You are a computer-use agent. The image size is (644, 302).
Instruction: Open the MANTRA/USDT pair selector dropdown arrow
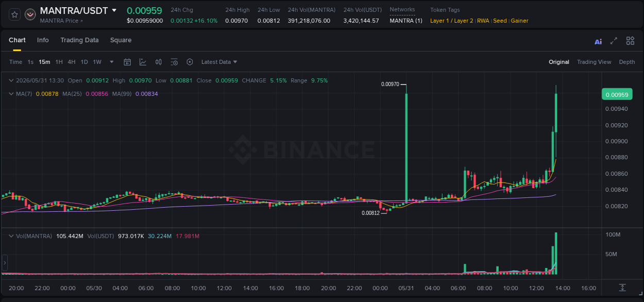click(114, 10)
